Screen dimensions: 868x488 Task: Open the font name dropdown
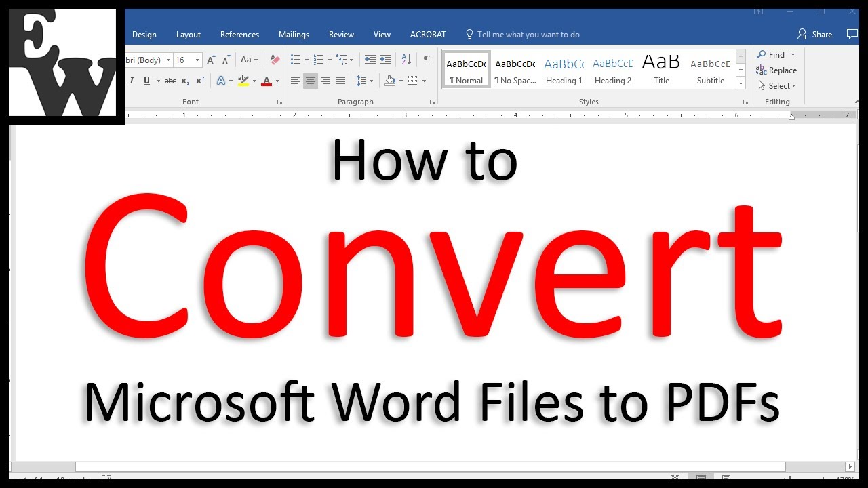tap(168, 60)
